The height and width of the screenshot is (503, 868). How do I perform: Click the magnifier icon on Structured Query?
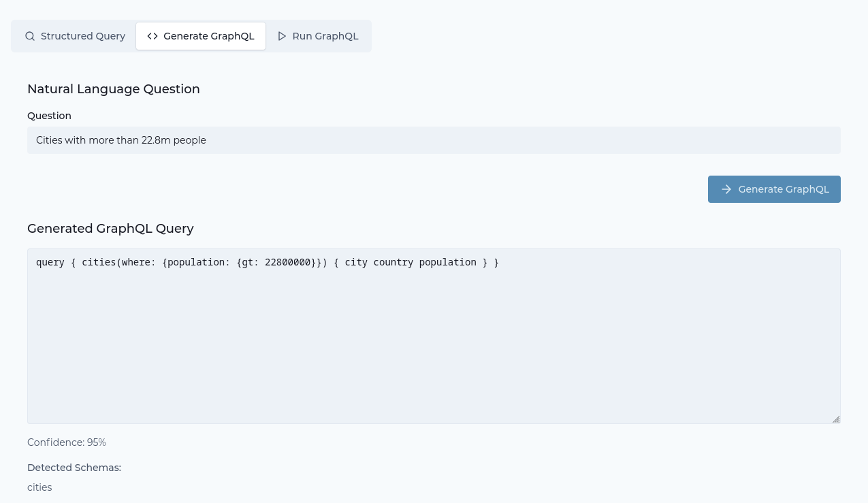(x=30, y=36)
